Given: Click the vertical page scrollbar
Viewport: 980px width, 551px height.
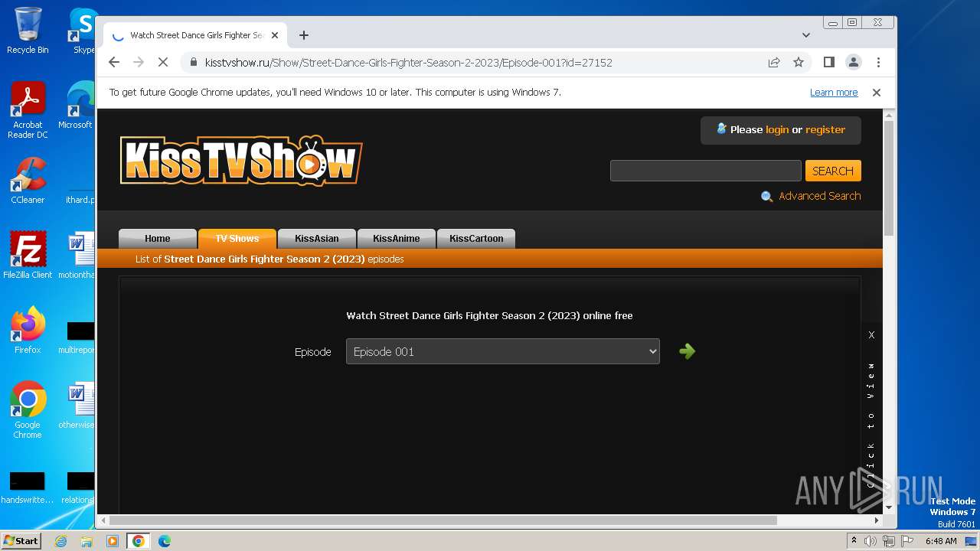Looking at the screenshot, I should (x=889, y=178).
